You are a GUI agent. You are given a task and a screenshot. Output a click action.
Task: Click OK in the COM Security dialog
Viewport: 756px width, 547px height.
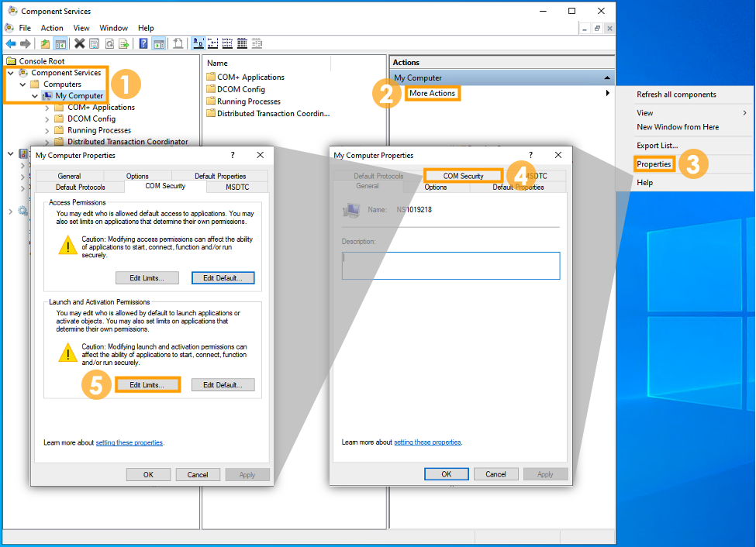(x=149, y=475)
